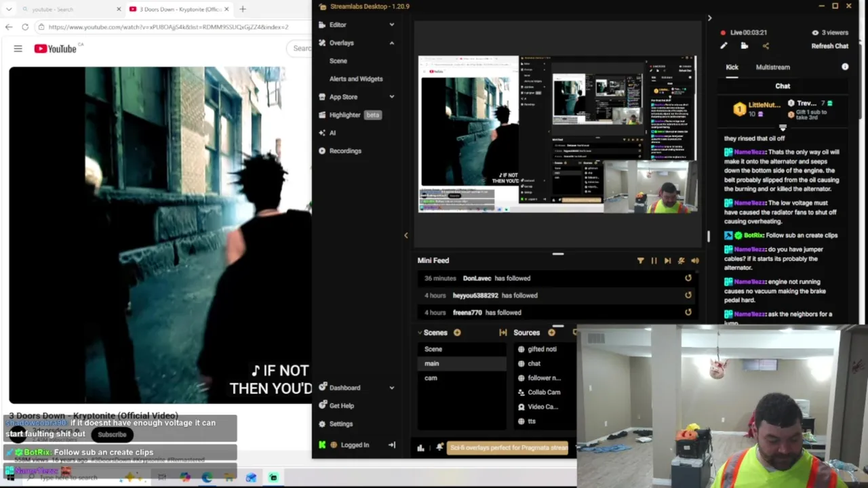Skip the current alert in Mini Feed

pyautogui.click(x=667, y=260)
